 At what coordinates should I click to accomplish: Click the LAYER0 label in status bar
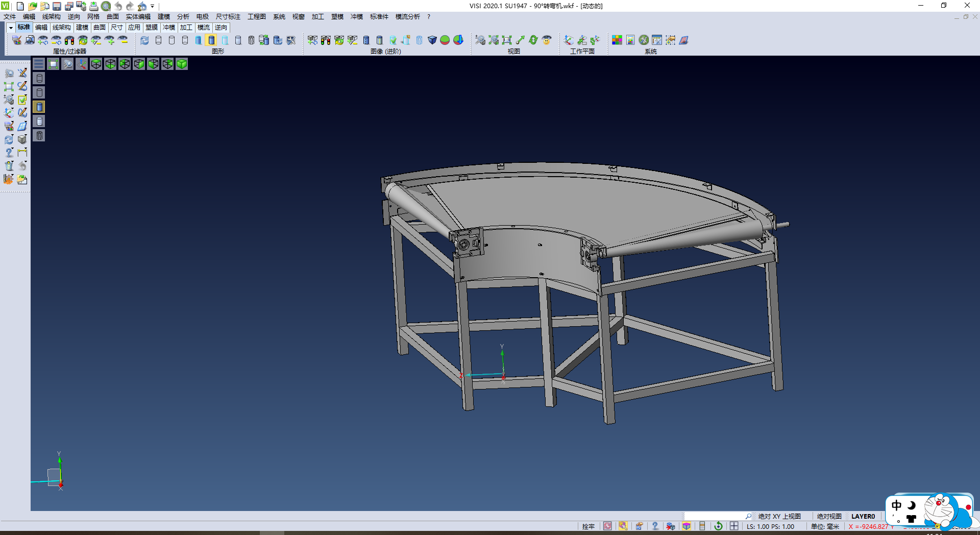pyautogui.click(x=863, y=516)
